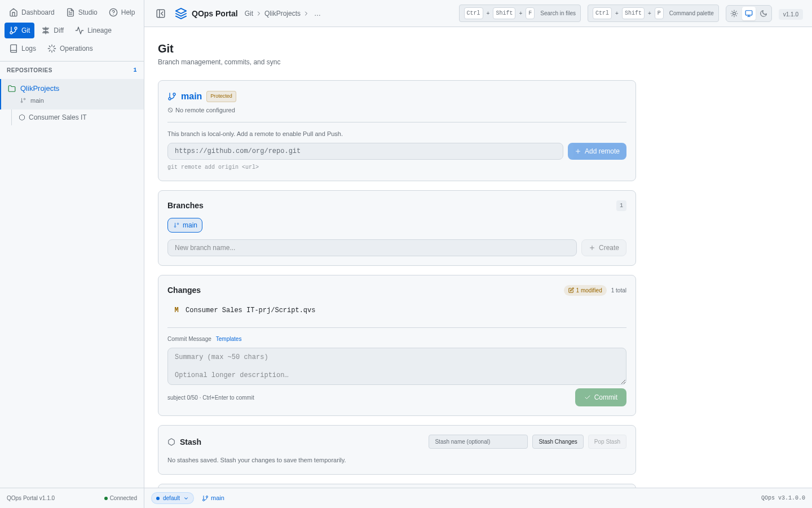Focus the New branch name field
Viewport: 812px width, 508px height.
coord(372,248)
